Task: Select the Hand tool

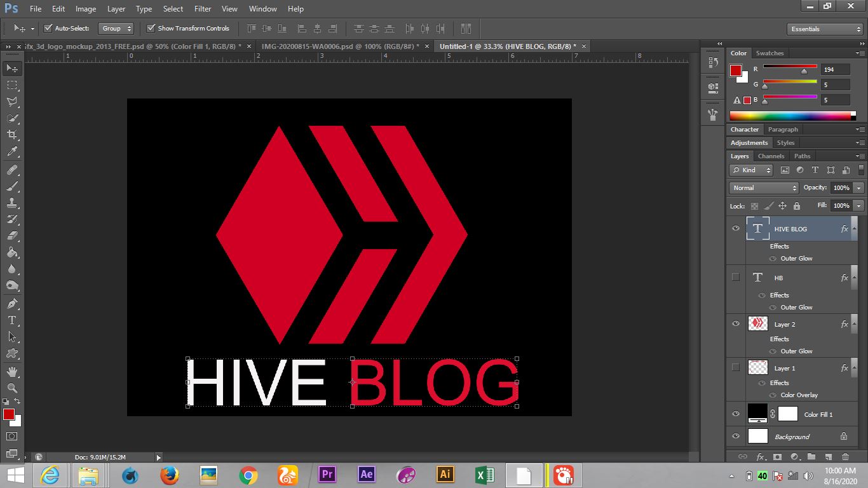Action: [12, 371]
